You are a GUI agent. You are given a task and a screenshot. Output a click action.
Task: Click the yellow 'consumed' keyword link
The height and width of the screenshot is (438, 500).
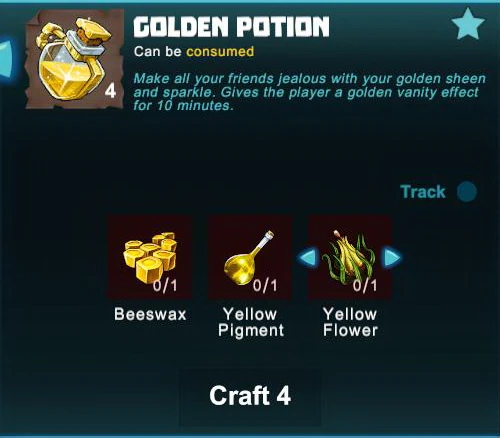[220, 52]
